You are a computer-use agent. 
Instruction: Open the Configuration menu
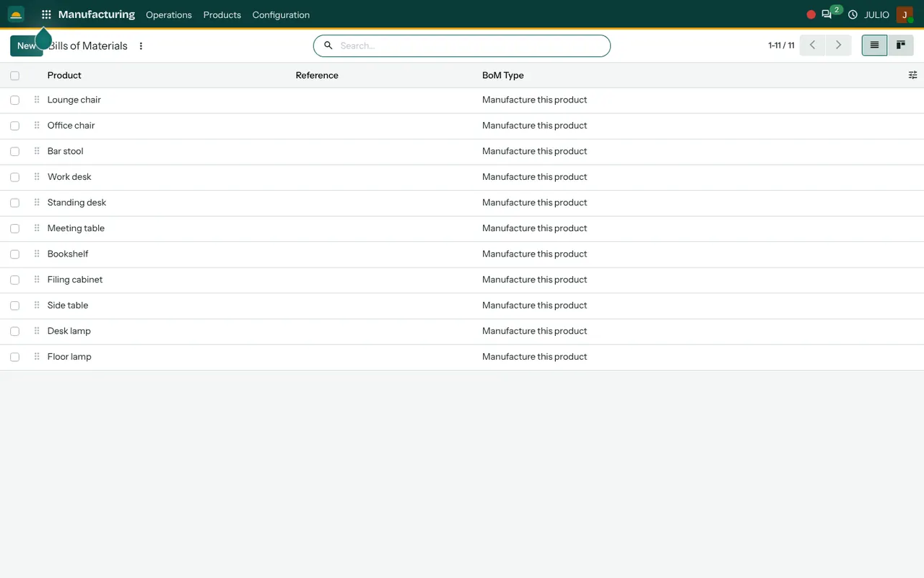tap(281, 14)
